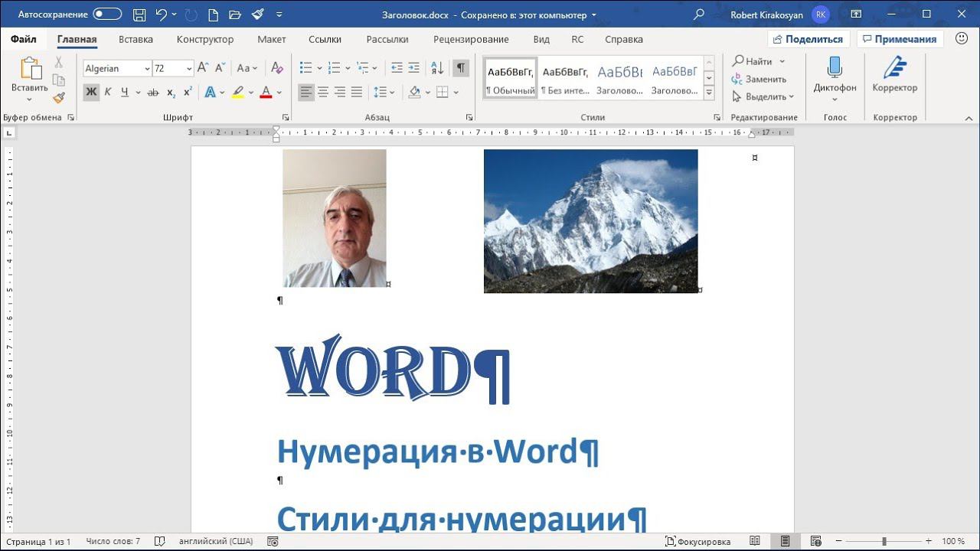Click Robert Kirakosyan account name
The image size is (980, 551).
766,15
